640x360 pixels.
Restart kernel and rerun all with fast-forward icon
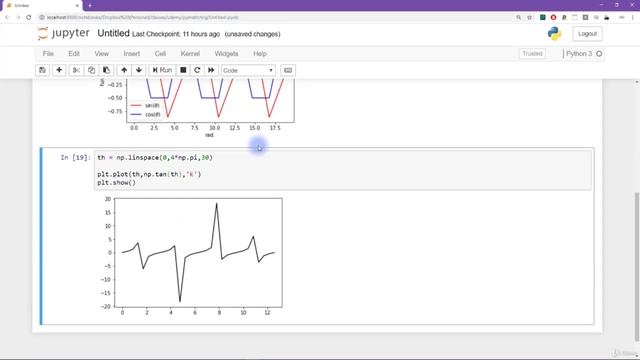(211, 70)
